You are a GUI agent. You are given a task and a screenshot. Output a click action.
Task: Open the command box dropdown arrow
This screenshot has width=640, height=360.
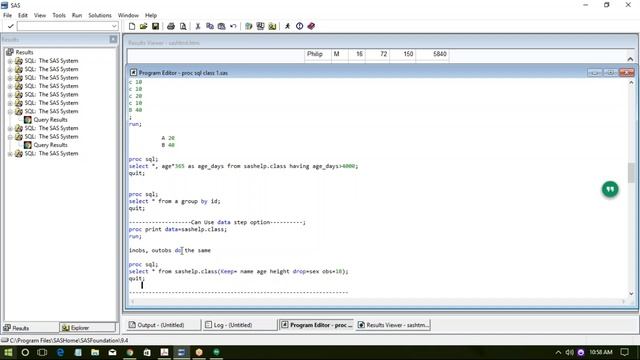[x=114, y=26]
